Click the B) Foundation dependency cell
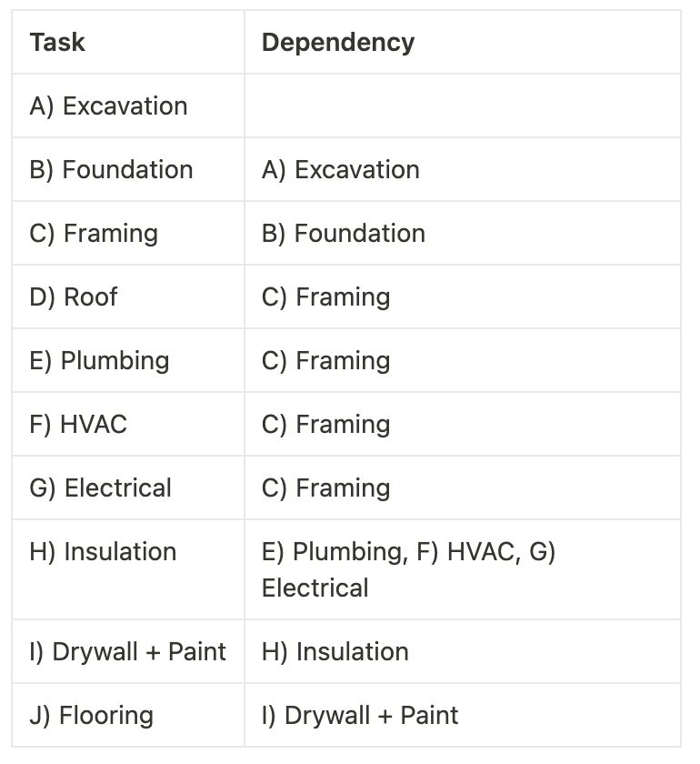This screenshot has width=700, height=764. 463,233
